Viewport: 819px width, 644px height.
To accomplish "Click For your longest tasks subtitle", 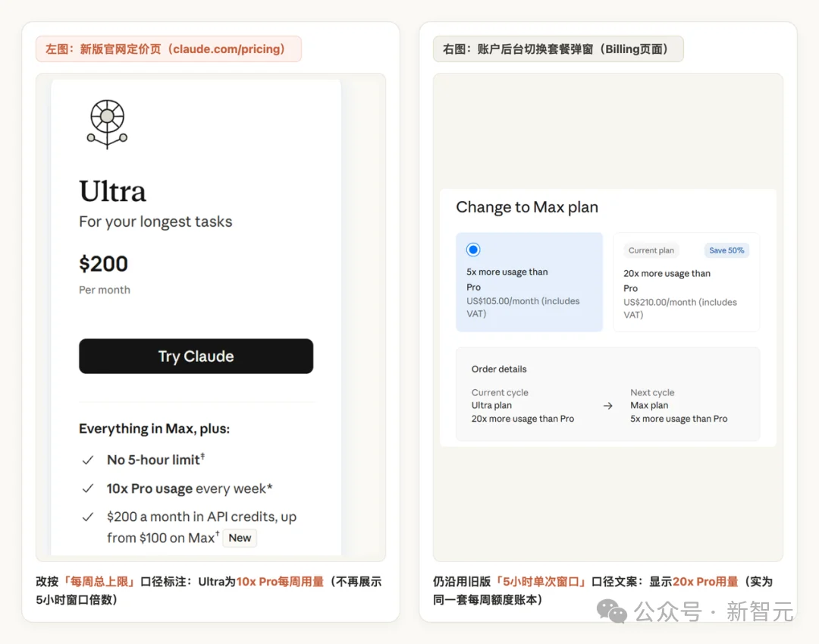I will coord(155,221).
